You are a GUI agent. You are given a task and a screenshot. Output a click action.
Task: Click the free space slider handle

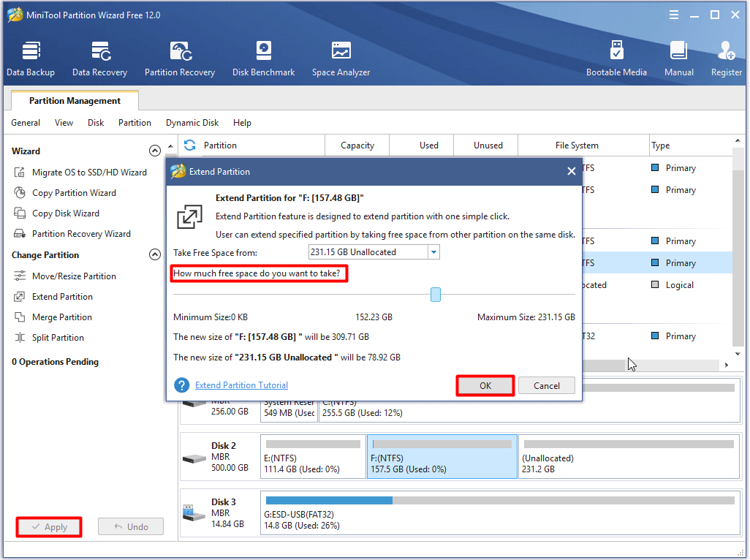tap(435, 295)
